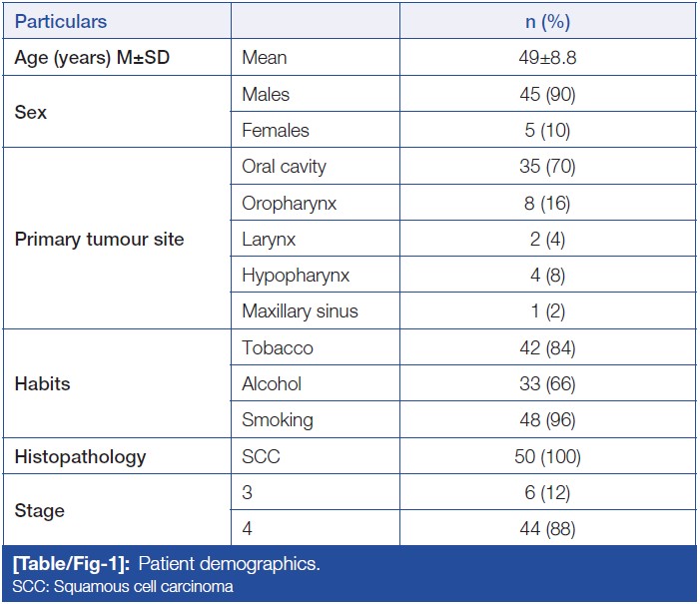Click the Particulars column header
The image size is (700, 604).
tap(61, 22)
